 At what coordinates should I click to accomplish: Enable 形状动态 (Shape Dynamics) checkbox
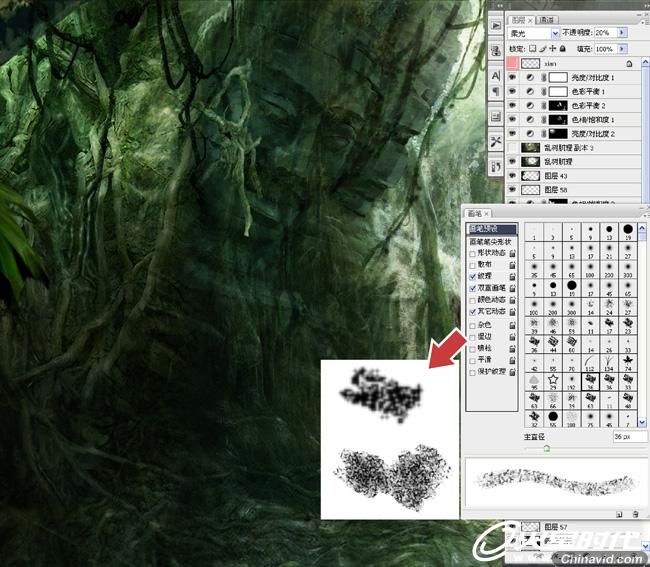(473, 253)
